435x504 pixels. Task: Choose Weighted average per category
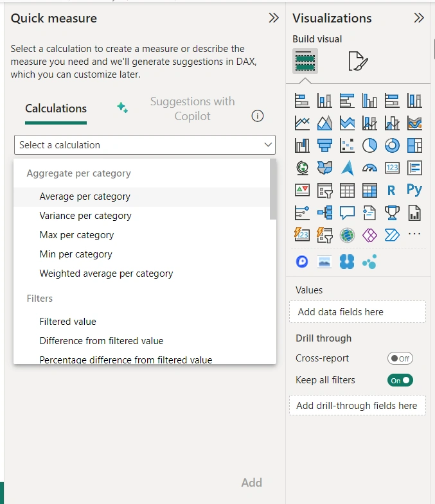tap(141, 274)
